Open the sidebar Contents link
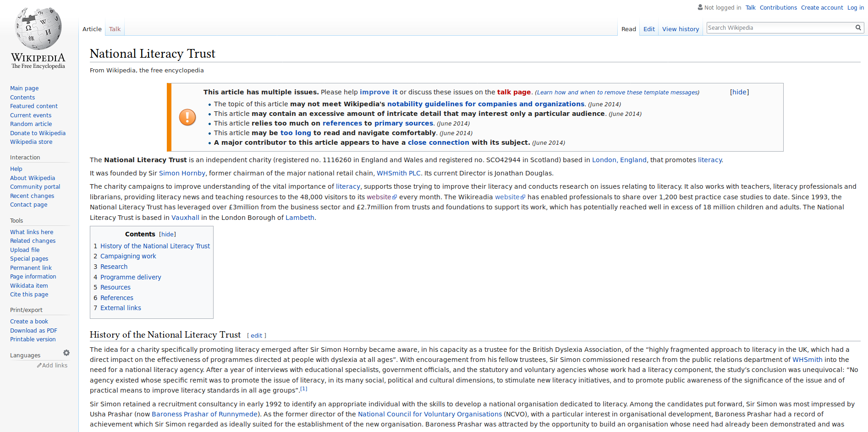Screen dimensions: 868x432 [x=22, y=98]
